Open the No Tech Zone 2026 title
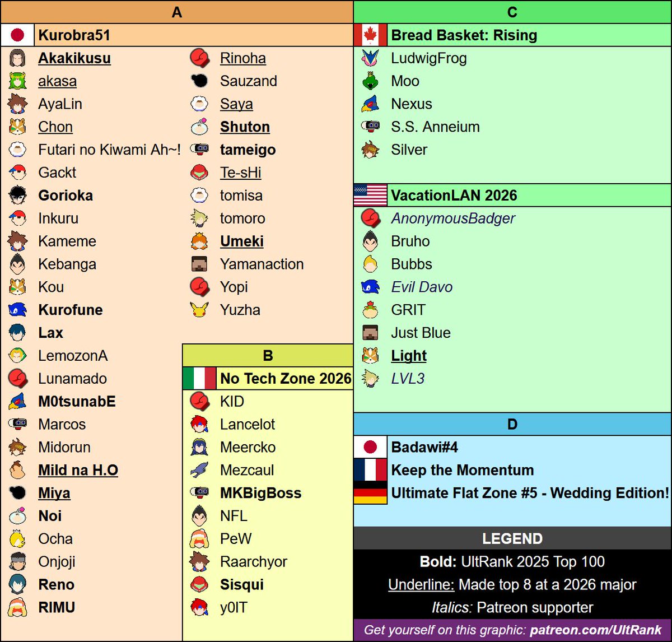 286,378
